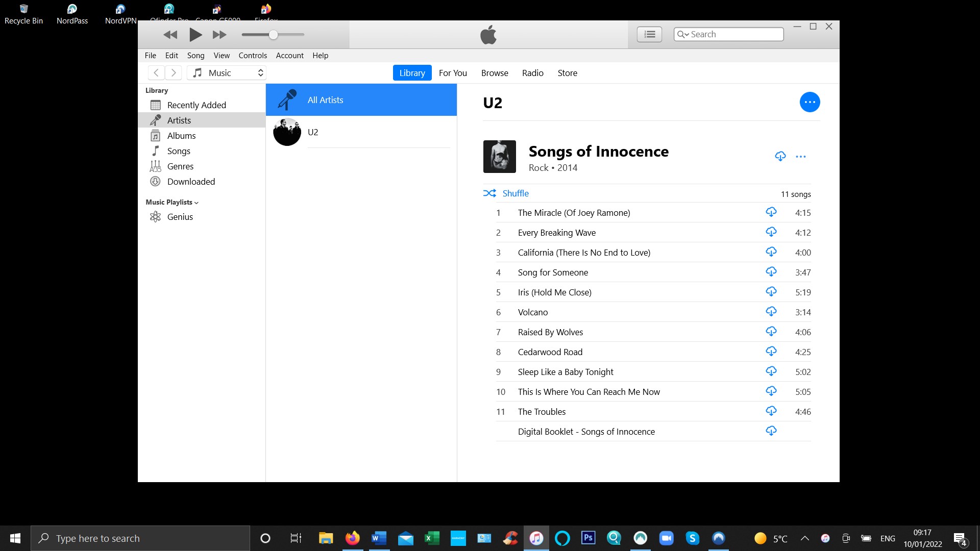Open the search options magnifier dropdown
Viewport: 980px width, 551px height.
683,34
